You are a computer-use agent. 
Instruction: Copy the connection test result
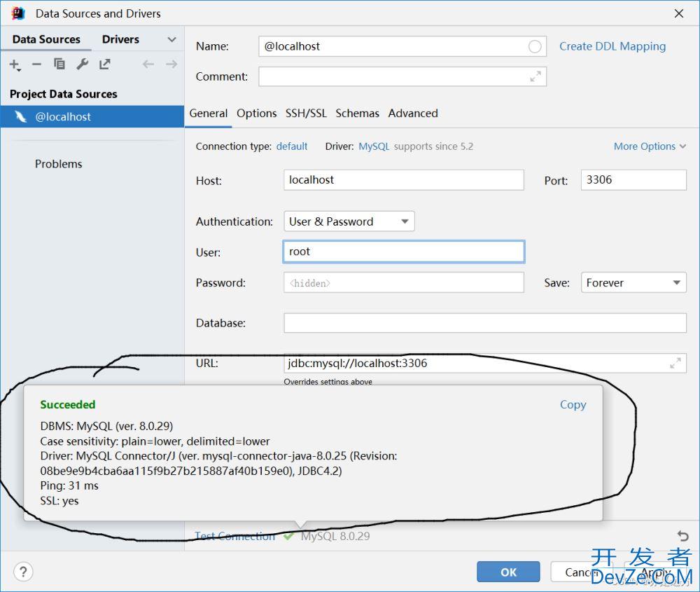(x=573, y=404)
